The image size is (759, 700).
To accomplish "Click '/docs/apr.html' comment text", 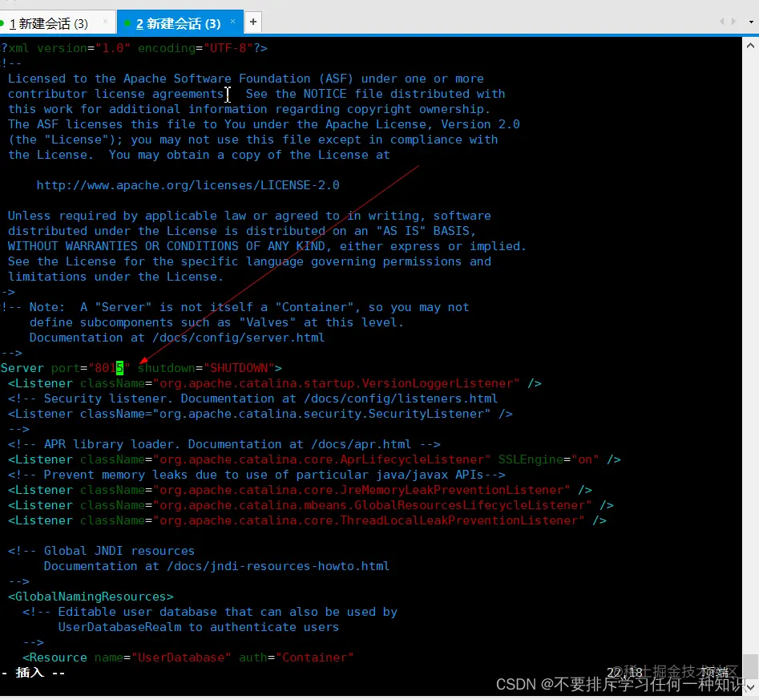I will (361, 444).
